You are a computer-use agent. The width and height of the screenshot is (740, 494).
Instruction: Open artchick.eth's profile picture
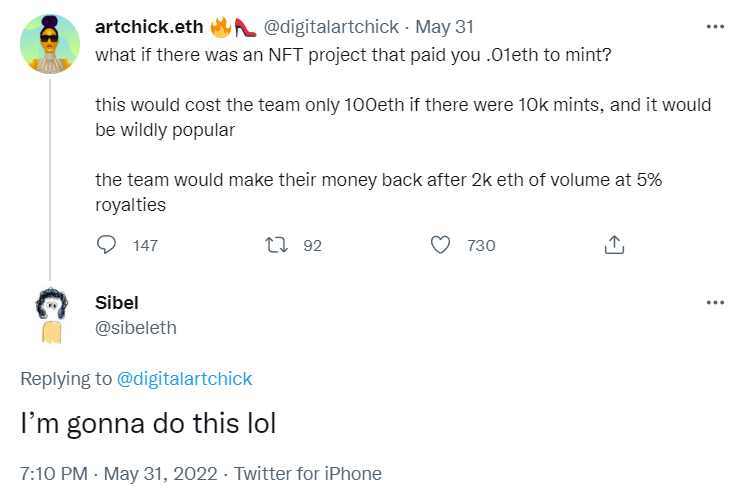tap(50, 44)
